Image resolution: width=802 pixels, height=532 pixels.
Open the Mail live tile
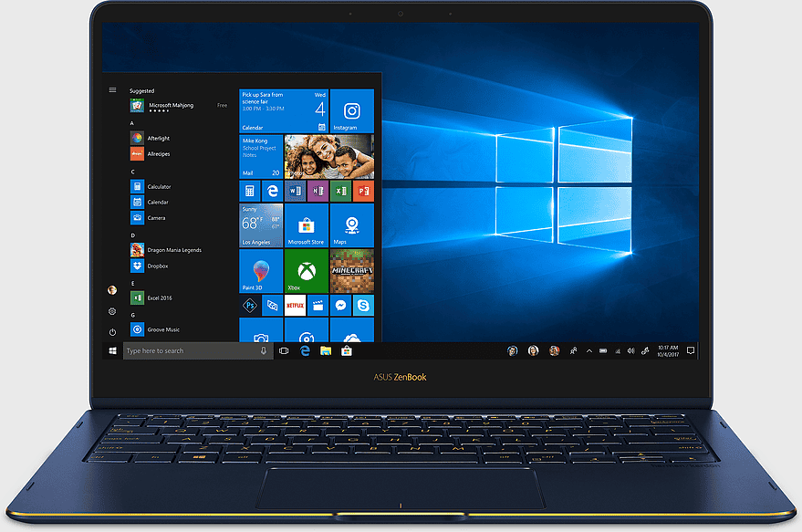tap(261, 157)
